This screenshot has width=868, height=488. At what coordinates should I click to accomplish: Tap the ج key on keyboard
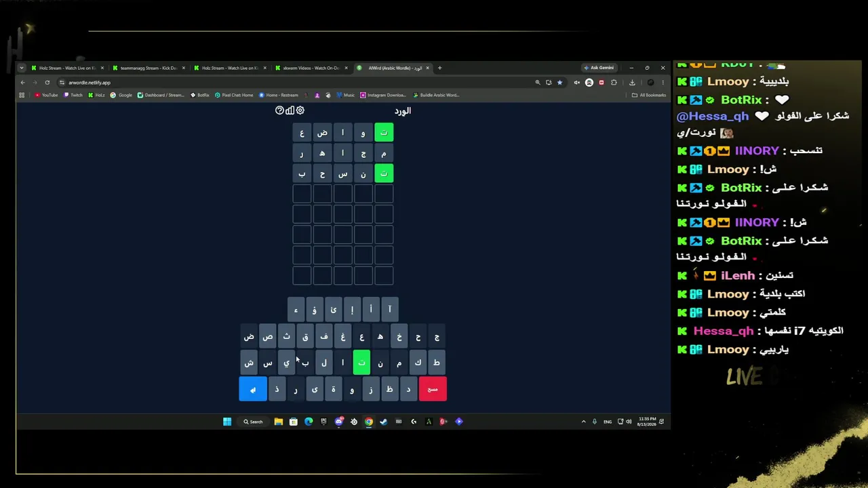tap(437, 337)
